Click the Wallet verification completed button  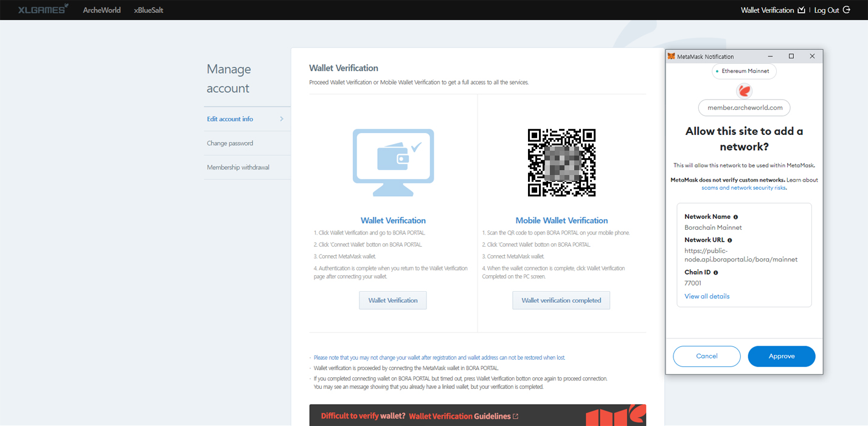(561, 300)
